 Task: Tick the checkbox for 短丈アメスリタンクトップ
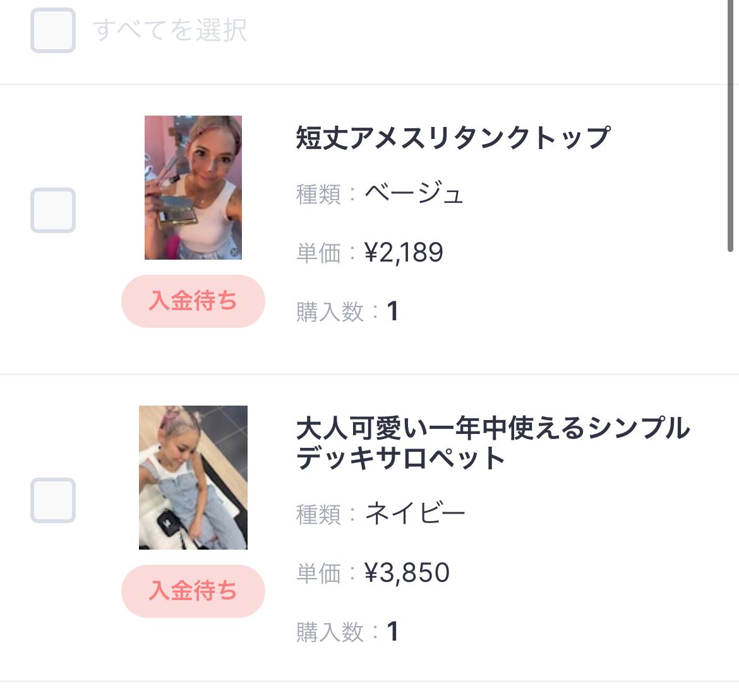coord(53,210)
